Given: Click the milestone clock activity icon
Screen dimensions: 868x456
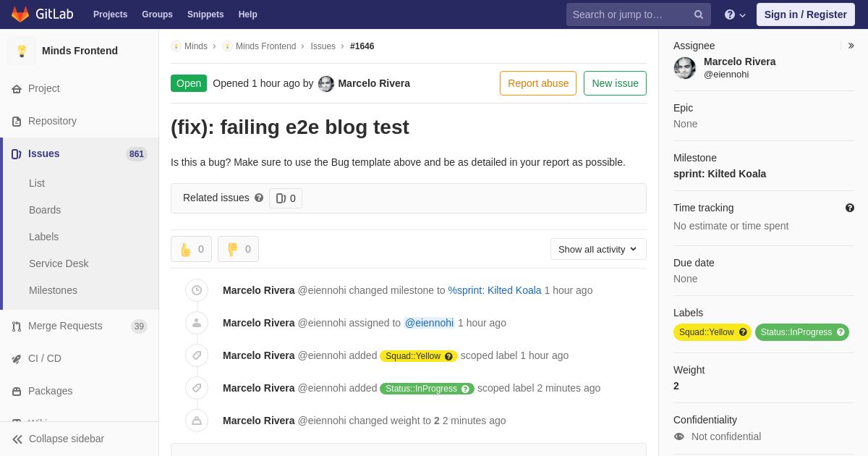Looking at the screenshot, I should 197,290.
